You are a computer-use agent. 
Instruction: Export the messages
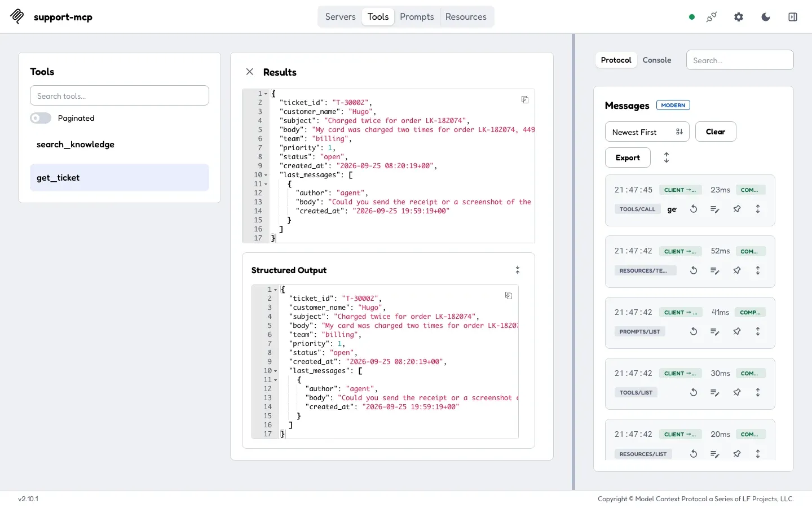(628, 157)
